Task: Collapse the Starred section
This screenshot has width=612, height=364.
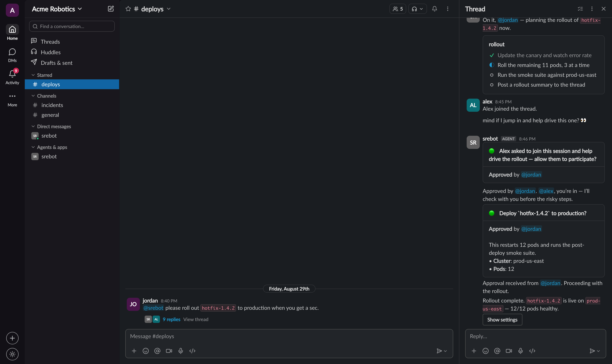Action: pos(33,75)
